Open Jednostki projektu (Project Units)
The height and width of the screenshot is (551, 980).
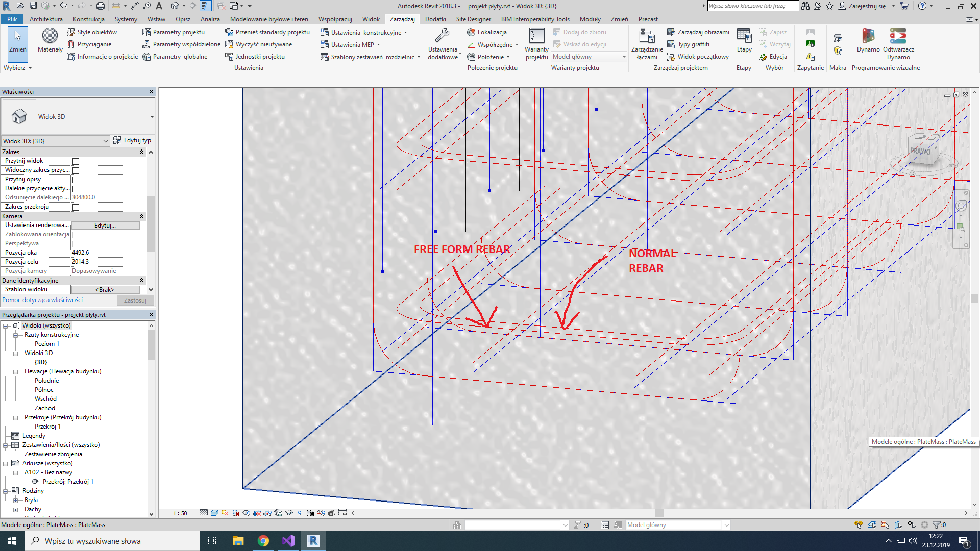coord(255,57)
